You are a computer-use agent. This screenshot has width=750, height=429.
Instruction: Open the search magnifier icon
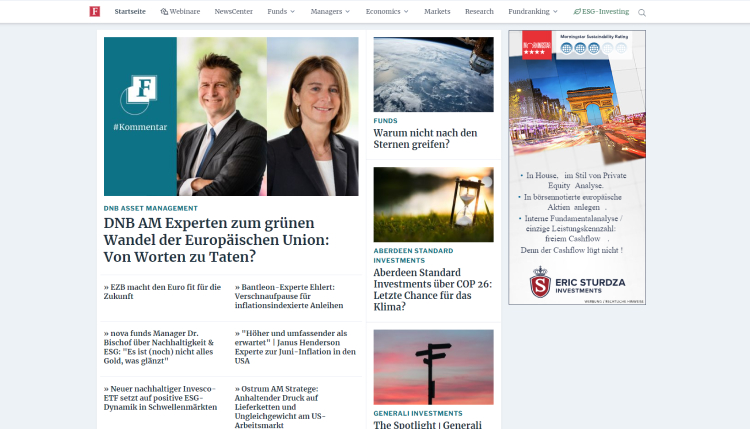tap(642, 13)
